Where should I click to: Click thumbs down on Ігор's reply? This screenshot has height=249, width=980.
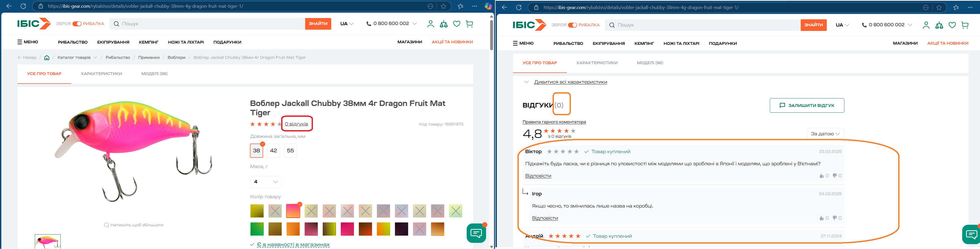[835, 218]
